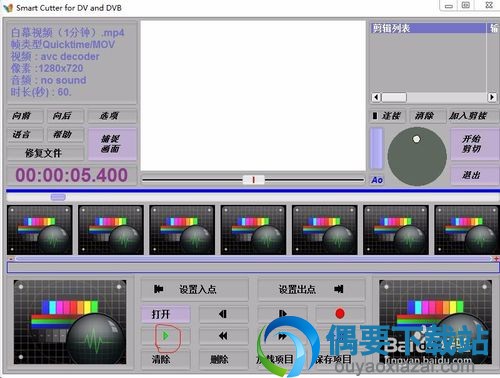Minimize the Smart Cutter window
Image resolution: width=500 pixels, height=378 pixels.
pos(449,6)
